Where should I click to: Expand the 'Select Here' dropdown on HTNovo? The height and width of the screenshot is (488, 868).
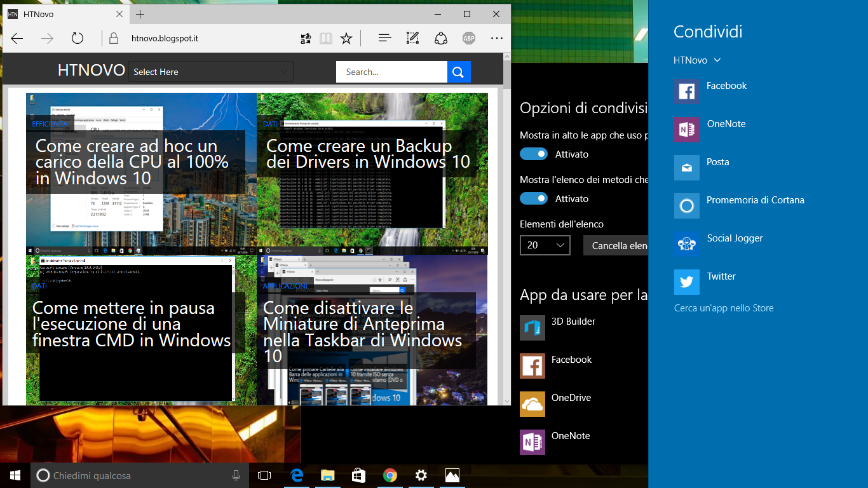pyautogui.click(x=211, y=72)
